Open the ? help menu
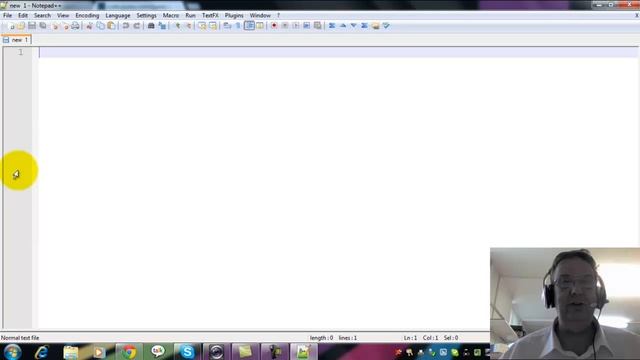The height and width of the screenshot is (360, 640). pyautogui.click(x=278, y=16)
